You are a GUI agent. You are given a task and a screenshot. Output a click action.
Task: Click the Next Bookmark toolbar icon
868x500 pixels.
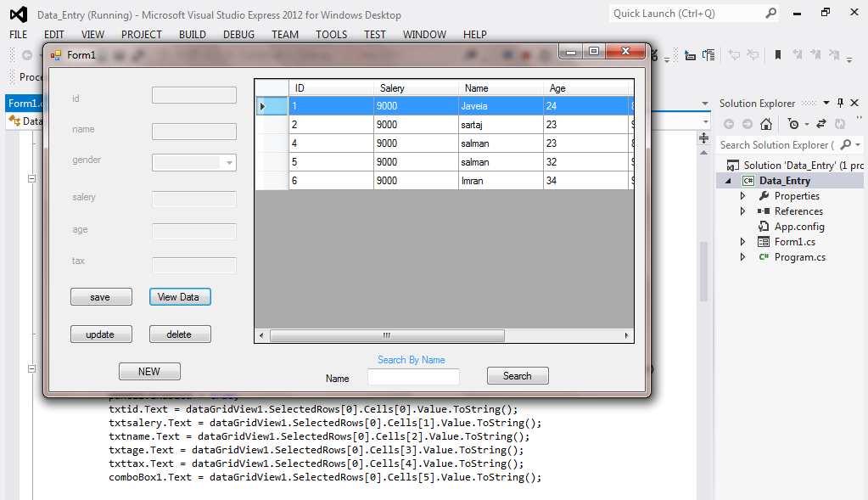click(815, 54)
